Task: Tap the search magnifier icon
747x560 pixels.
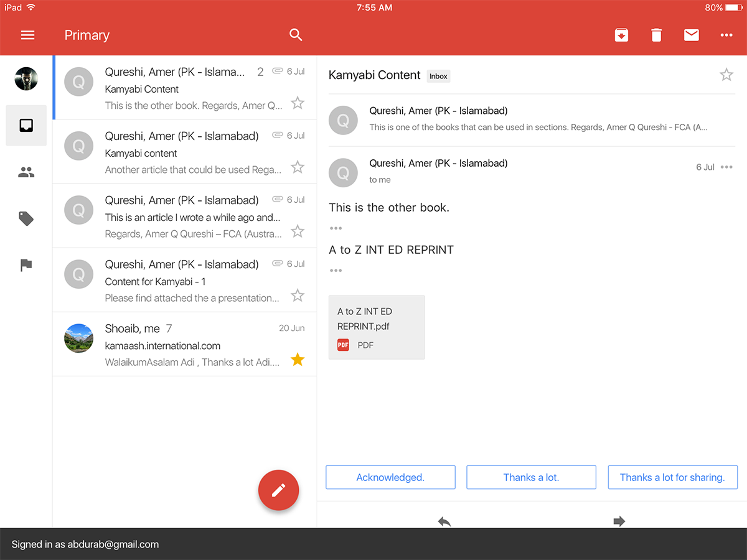Action: coord(296,35)
